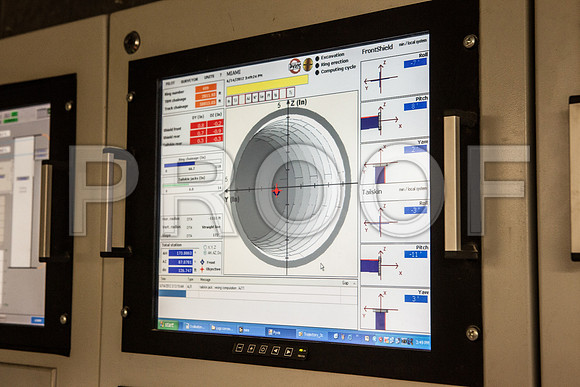Viewport: 580px width, 387px height.
Task: Click the Tailskin Yaw top-view diagram
Action: pyautogui.click(x=381, y=310)
